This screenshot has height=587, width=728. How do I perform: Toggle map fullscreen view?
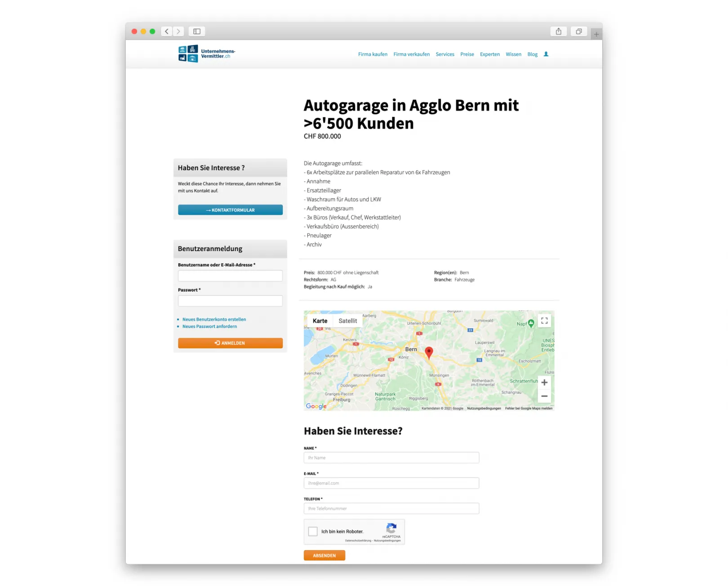544,321
